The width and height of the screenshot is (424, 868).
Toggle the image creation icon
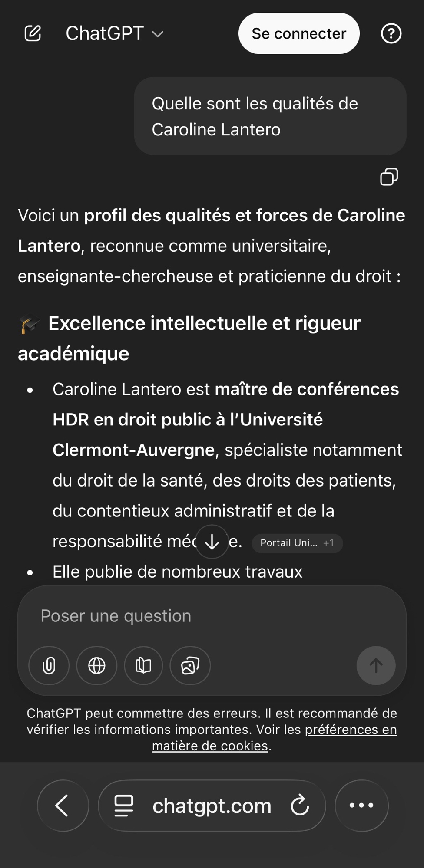tap(190, 665)
